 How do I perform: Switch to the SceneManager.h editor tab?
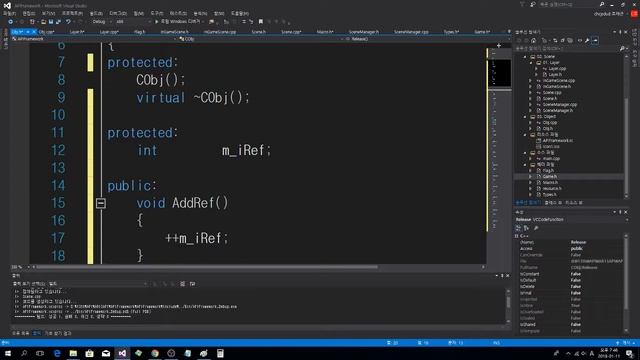[x=364, y=32]
